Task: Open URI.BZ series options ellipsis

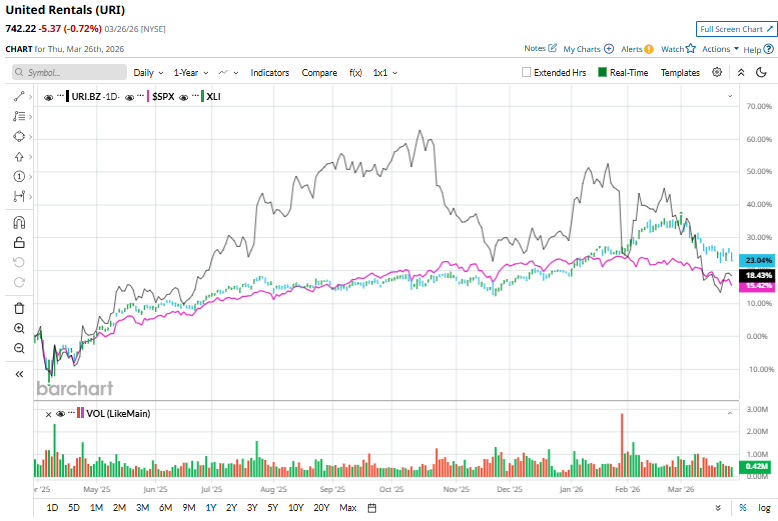Action: click(x=61, y=95)
